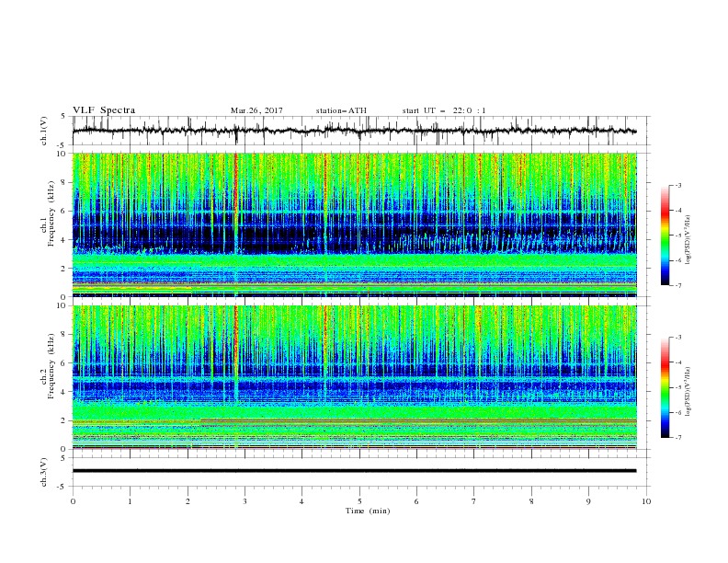Click the "ch.1(V)" waveform axis label
This screenshot has height=563, width=728.
tap(44, 131)
